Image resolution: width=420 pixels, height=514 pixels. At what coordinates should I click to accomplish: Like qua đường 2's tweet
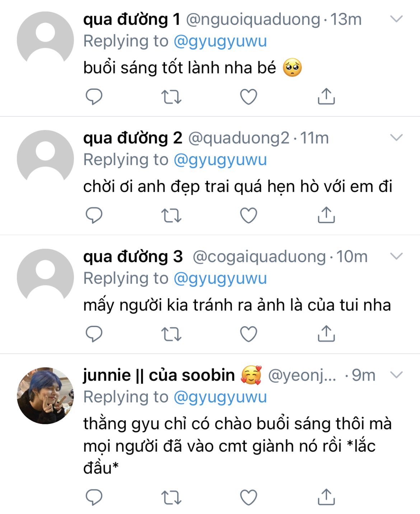[x=248, y=215]
